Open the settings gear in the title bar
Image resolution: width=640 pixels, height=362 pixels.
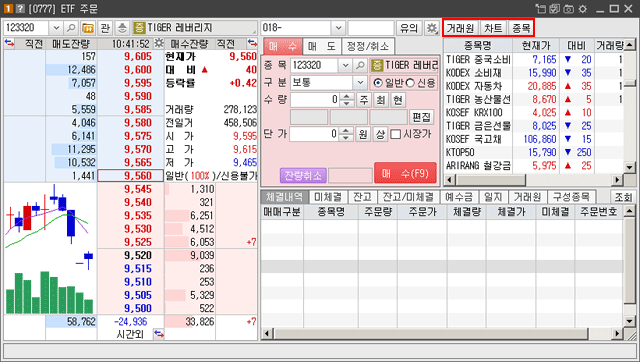point(583,9)
